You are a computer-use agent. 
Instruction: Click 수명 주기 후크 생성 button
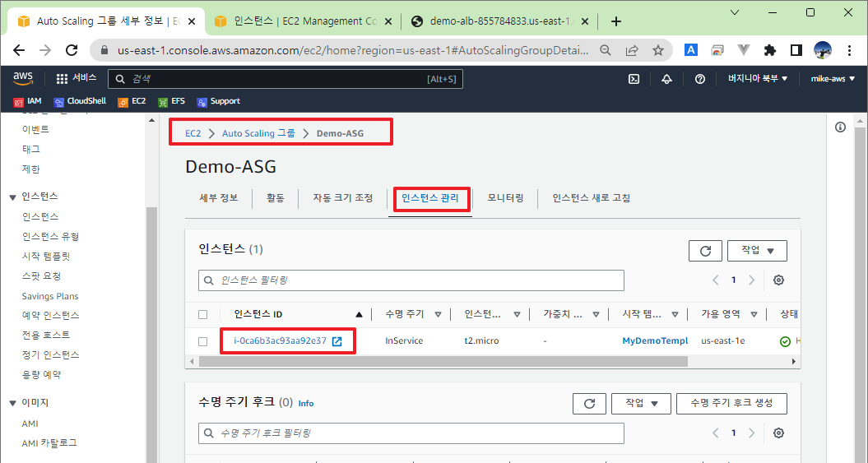click(731, 404)
